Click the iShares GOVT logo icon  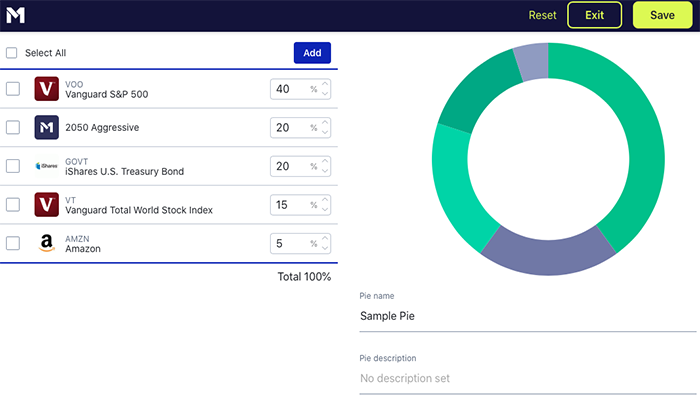coord(46,166)
